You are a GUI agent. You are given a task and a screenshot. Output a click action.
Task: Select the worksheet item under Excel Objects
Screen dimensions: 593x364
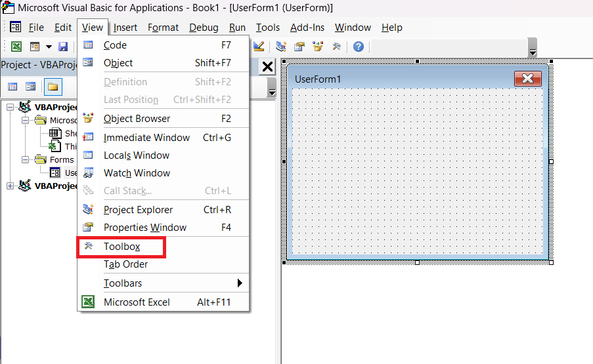[70, 133]
